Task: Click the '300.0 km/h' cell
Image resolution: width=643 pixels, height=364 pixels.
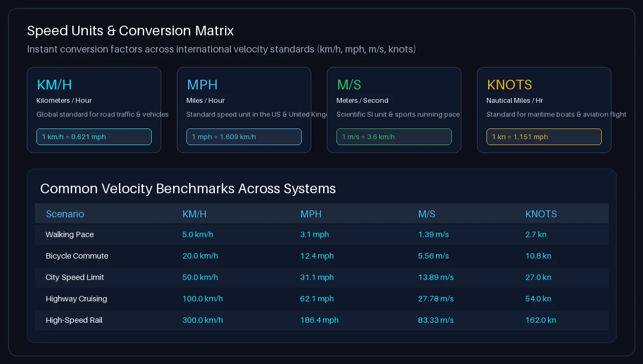Action: point(203,320)
